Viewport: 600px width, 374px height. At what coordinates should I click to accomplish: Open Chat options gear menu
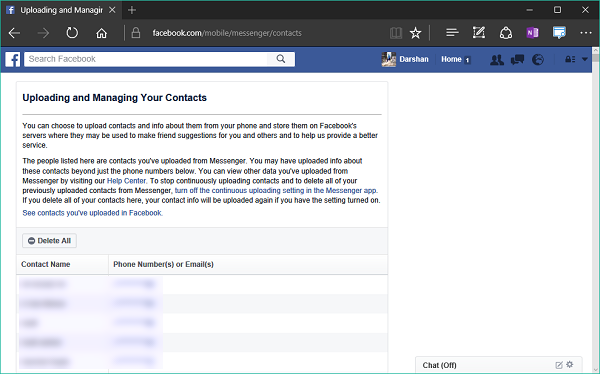coord(570,364)
